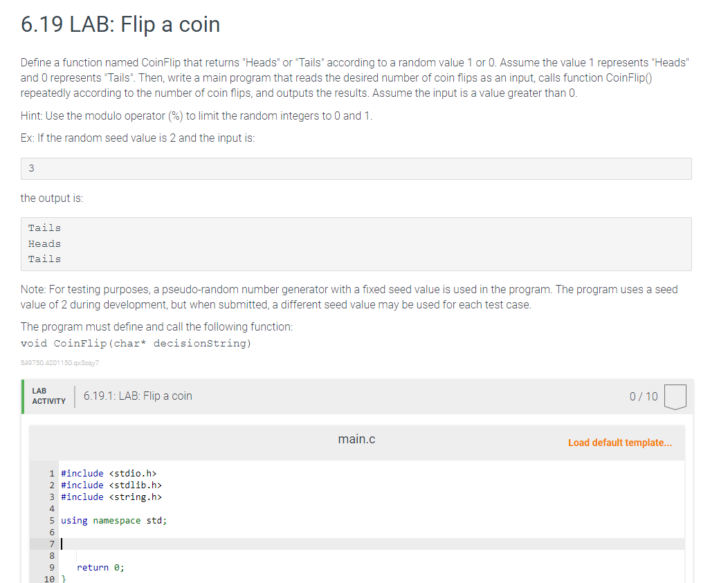
Task: Click the heading 6.19 LAB: Flip a coin
Action: [120, 24]
